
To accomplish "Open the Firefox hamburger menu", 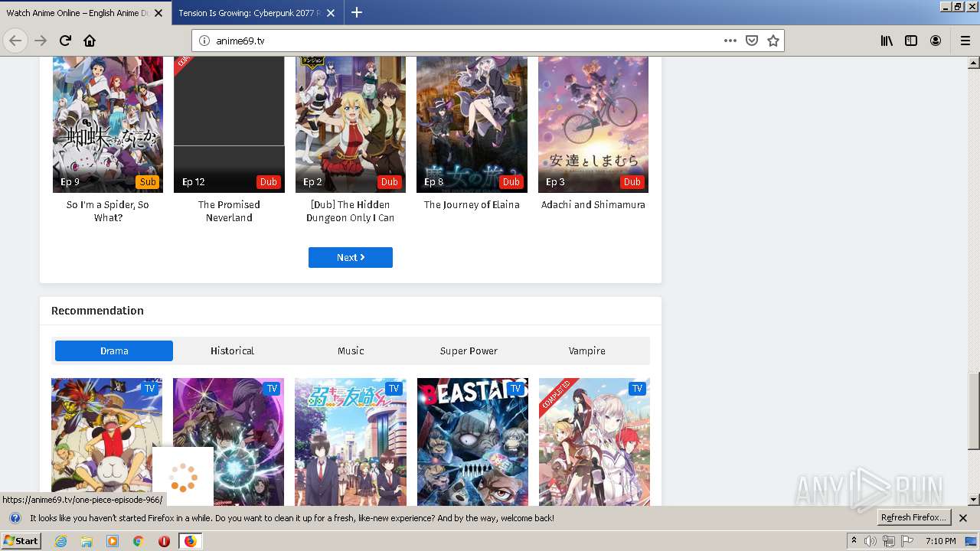I will (x=965, y=41).
